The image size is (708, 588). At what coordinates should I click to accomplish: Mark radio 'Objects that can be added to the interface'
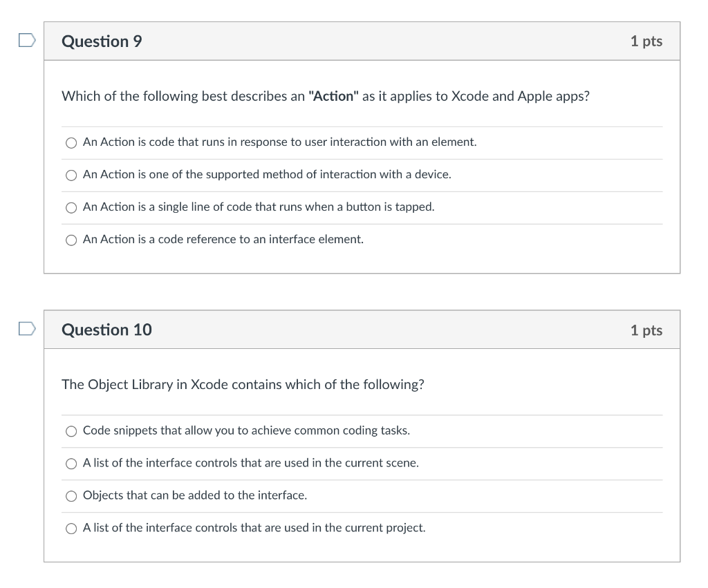pyautogui.click(x=71, y=496)
